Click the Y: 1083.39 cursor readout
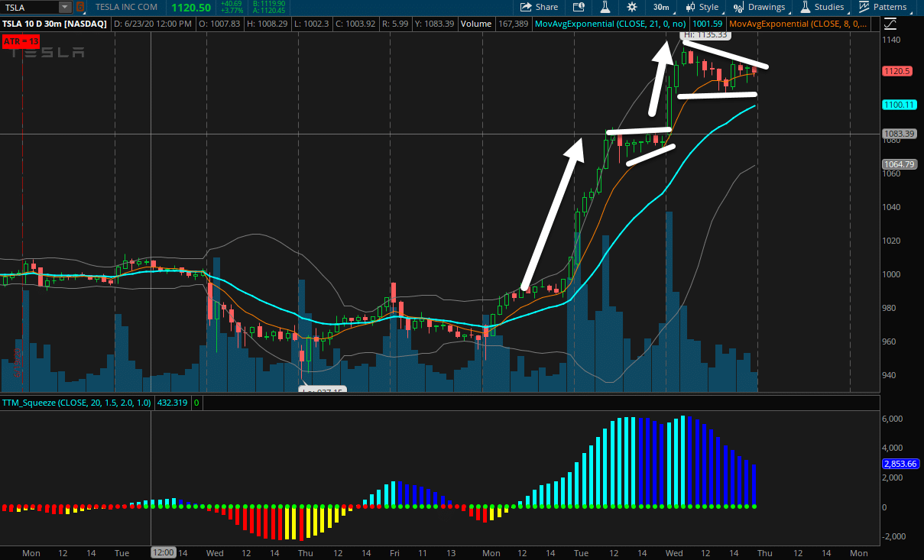 (x=434, y=24)
